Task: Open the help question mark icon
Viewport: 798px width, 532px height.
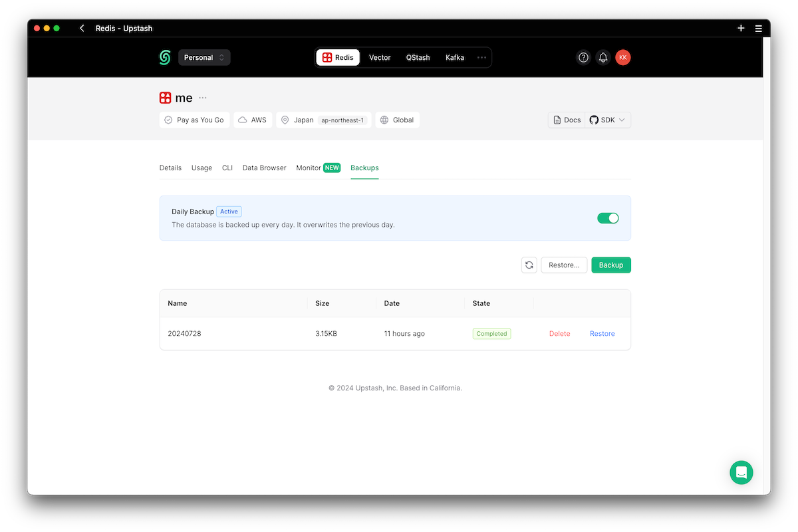Action: 583,57
